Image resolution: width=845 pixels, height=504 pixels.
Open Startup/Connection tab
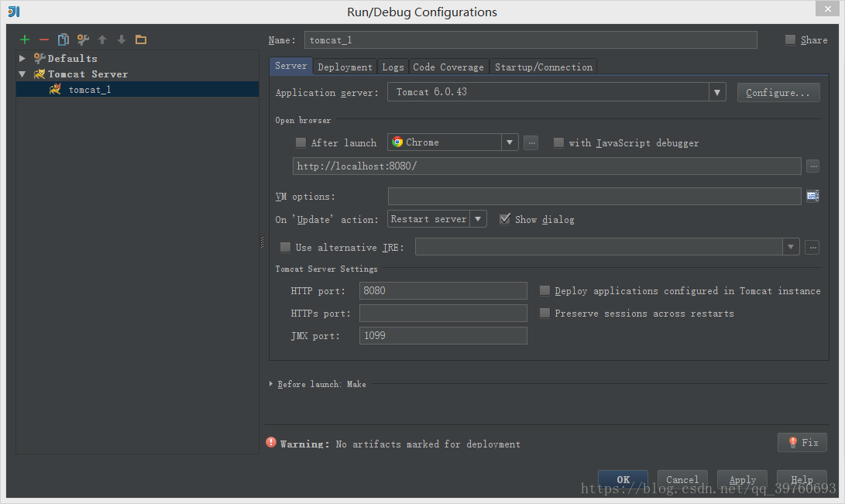click(x=544, y=67)
